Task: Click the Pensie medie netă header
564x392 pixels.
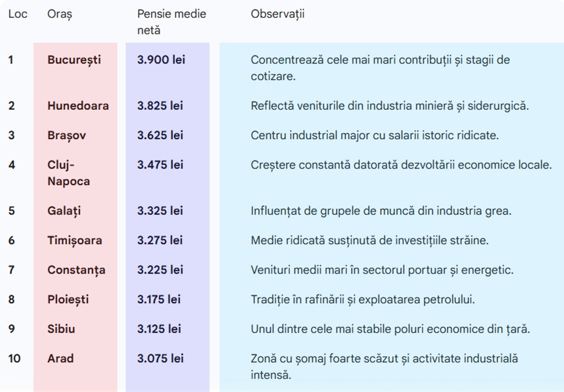Action: (x=171, y=22)
